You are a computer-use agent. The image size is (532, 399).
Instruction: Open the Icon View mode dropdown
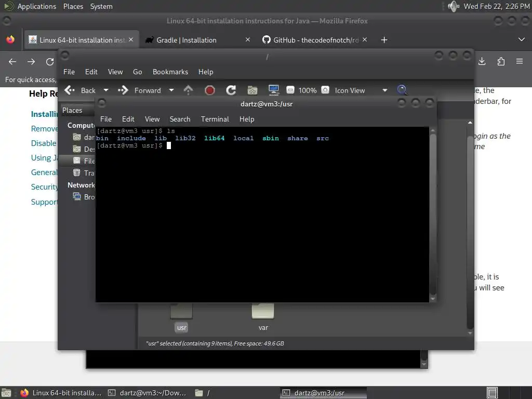click(361, 90)
